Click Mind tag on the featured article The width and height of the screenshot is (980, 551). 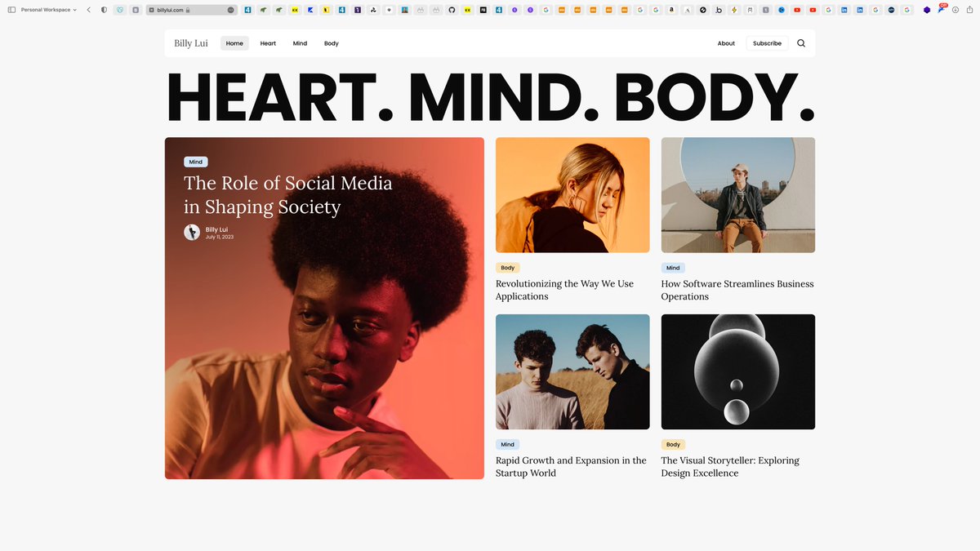pyautogui.click(x=196, y=162)
